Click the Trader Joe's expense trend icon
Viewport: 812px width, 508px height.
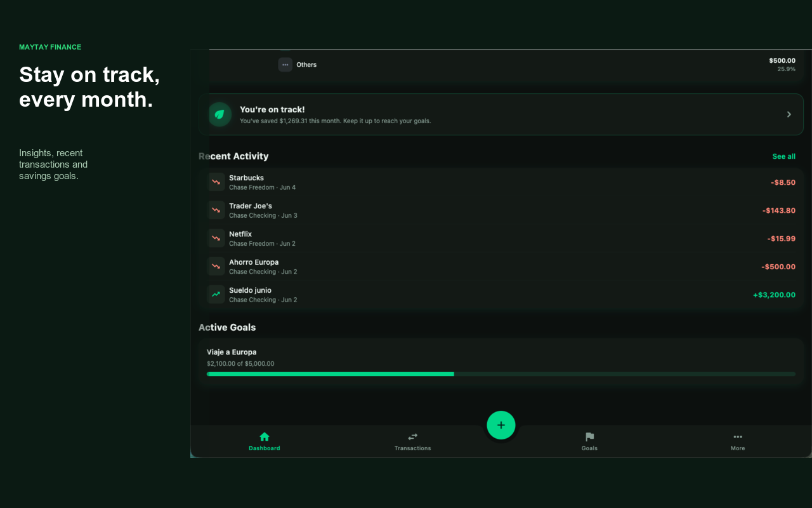pyautogui.click(x=216, y=210)
